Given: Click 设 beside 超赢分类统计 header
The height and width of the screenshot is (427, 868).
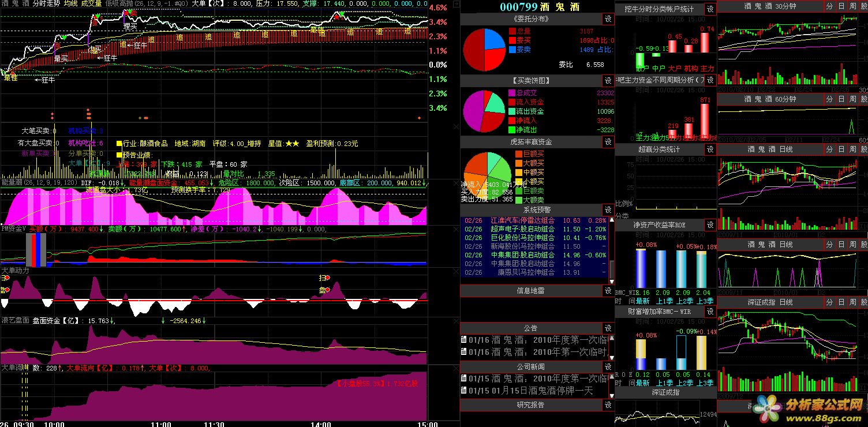Looking at the screenshot, I should pyautogui.click(x=710, y=149).
